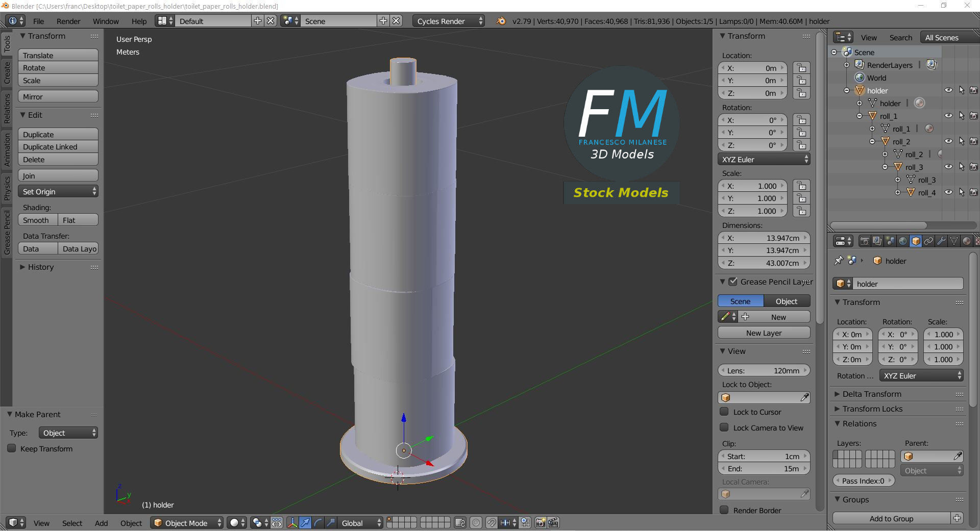The image size is (980, 531).
Task: Open the Material properties tab (sphere icon)
Action: 967,241
